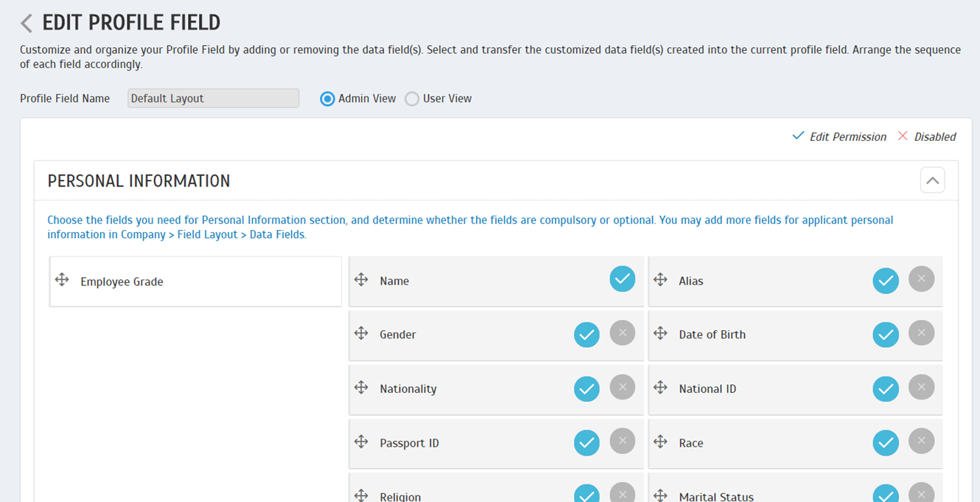Click the back arrow beside Edit Profile Field
The height and width of the screenshot is (502, 980).
click(27, 24)
